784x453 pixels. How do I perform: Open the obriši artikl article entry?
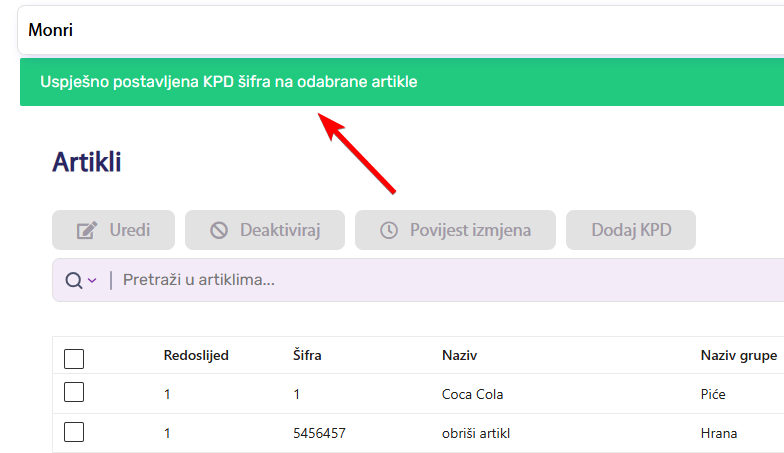(480, 433)
